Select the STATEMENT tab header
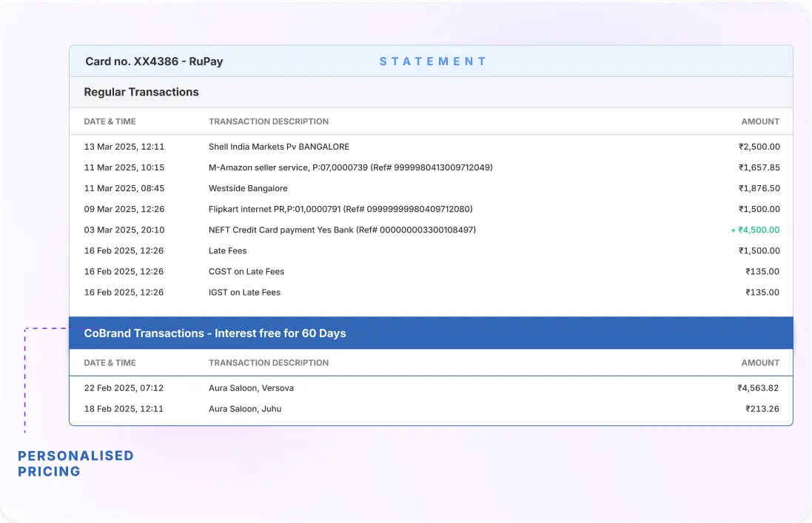Screen dimensions: 812x523 (x=433, y=61)
